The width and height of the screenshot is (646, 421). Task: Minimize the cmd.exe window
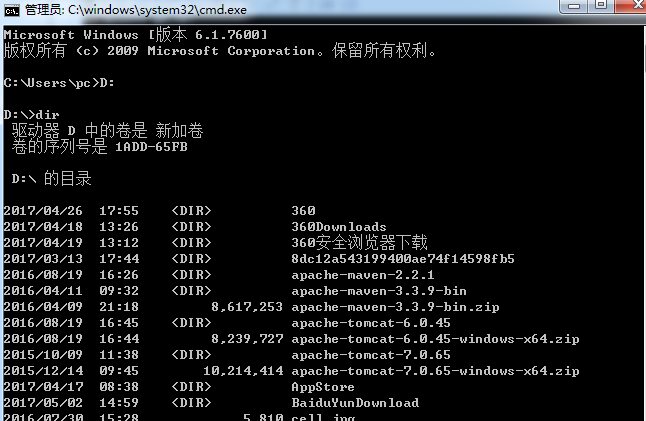(574, 6)
